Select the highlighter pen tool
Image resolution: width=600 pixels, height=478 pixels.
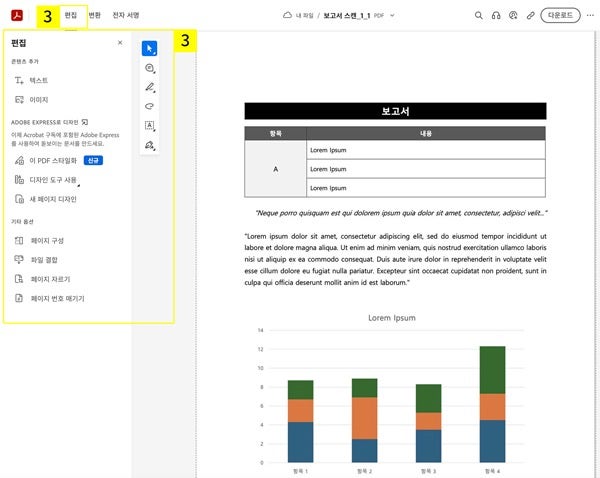[149, 87]
